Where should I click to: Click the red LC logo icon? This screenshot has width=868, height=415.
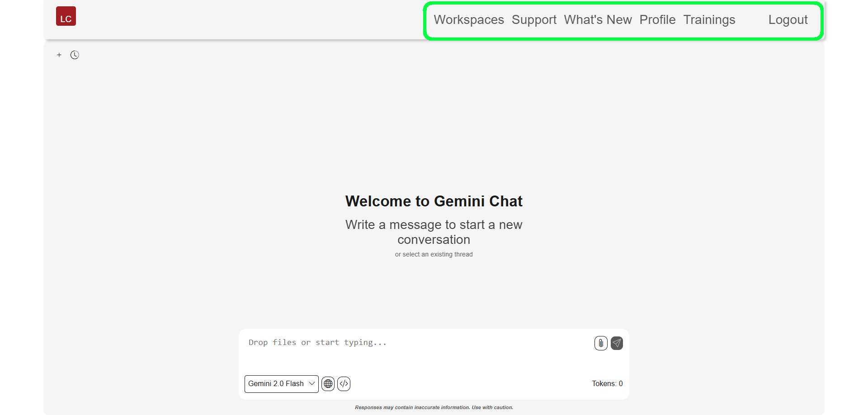(66, 16)
